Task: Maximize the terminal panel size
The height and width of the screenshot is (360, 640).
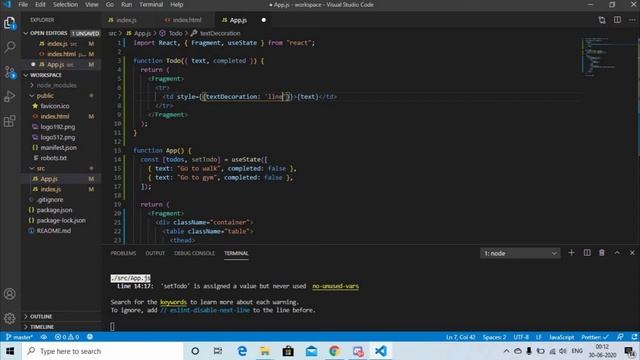Action: click(617, 253)
